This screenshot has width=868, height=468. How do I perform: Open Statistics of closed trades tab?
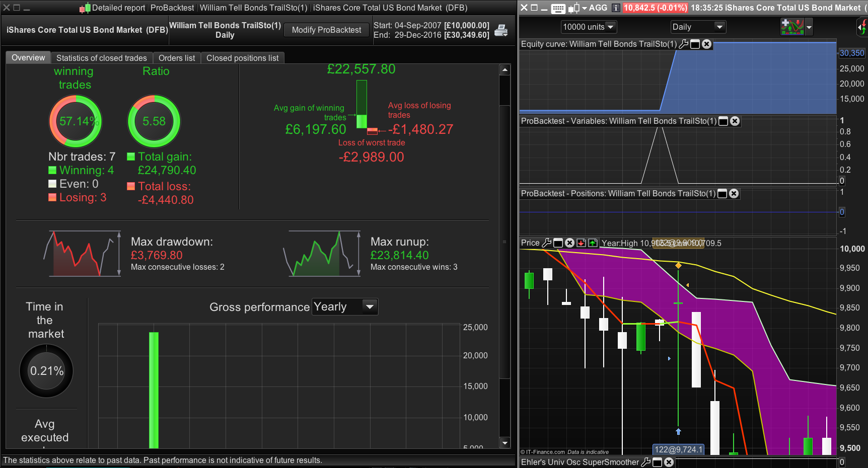[102, 58]
